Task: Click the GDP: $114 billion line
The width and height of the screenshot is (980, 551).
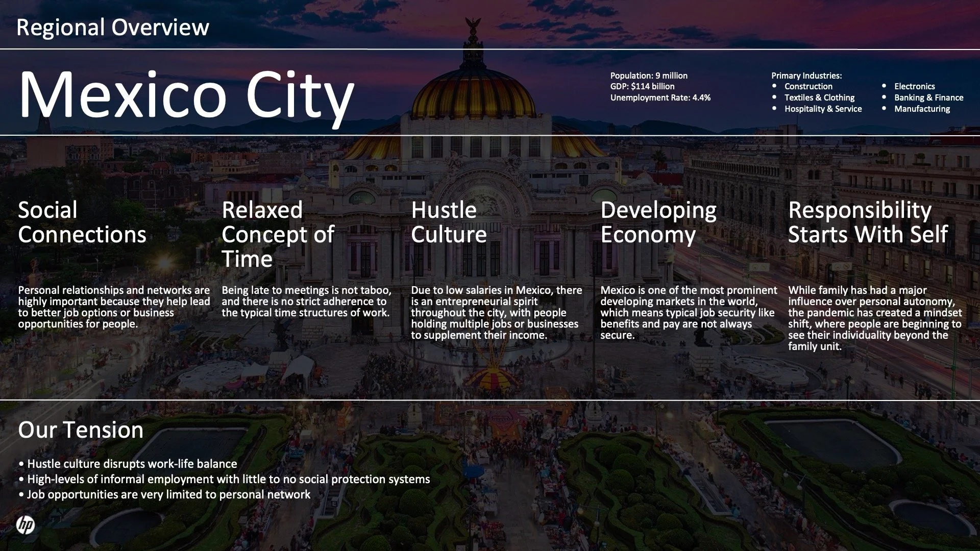Action: [642, 87]
